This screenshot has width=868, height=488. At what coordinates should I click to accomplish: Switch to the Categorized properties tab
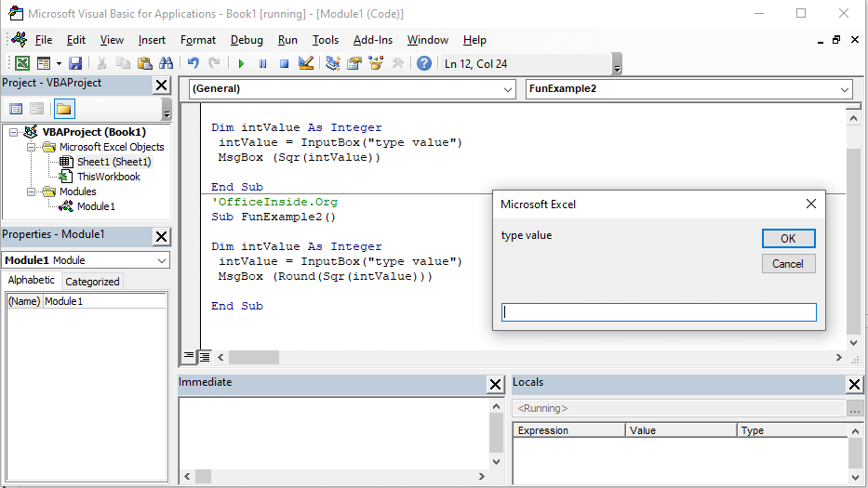point(92,281)
